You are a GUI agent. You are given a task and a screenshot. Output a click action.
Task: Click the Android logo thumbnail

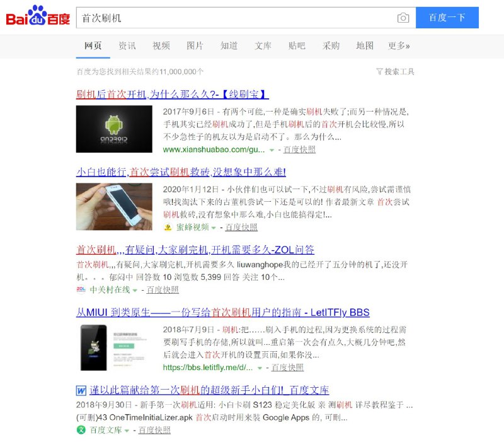pyautogui.click(x=114, y=129)
